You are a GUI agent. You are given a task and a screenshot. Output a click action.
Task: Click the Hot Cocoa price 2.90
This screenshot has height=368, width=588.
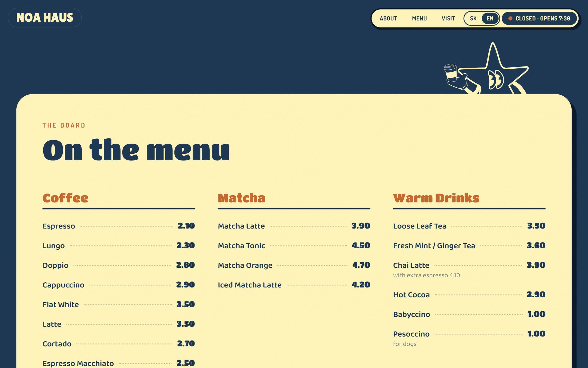pyautogui.click(x=536, y=294)
